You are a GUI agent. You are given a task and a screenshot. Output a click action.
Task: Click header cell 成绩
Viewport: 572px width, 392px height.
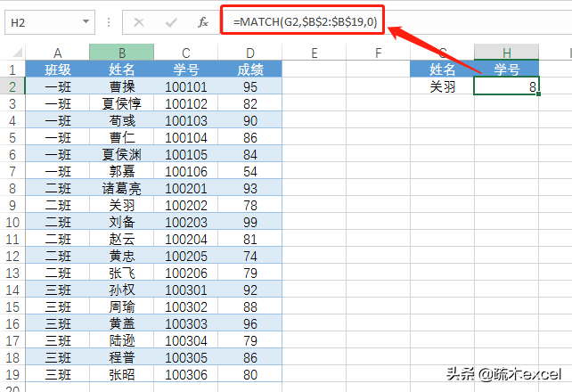tap(249, 69)
